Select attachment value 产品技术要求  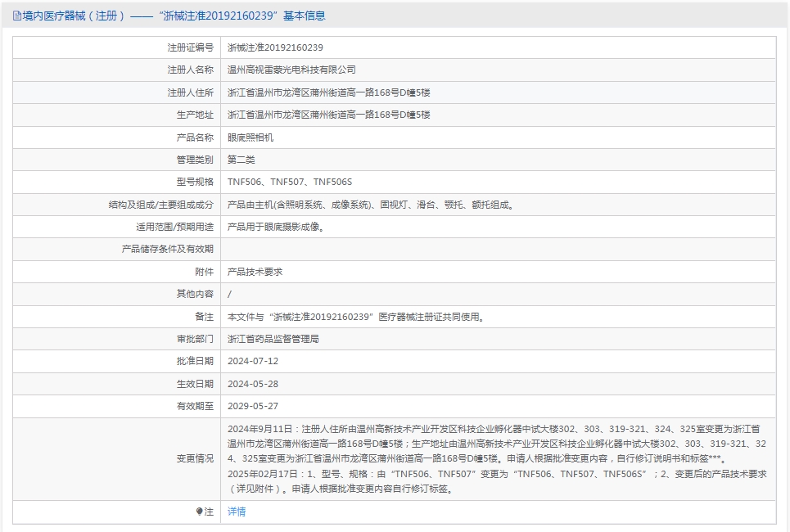coord(255,272)
